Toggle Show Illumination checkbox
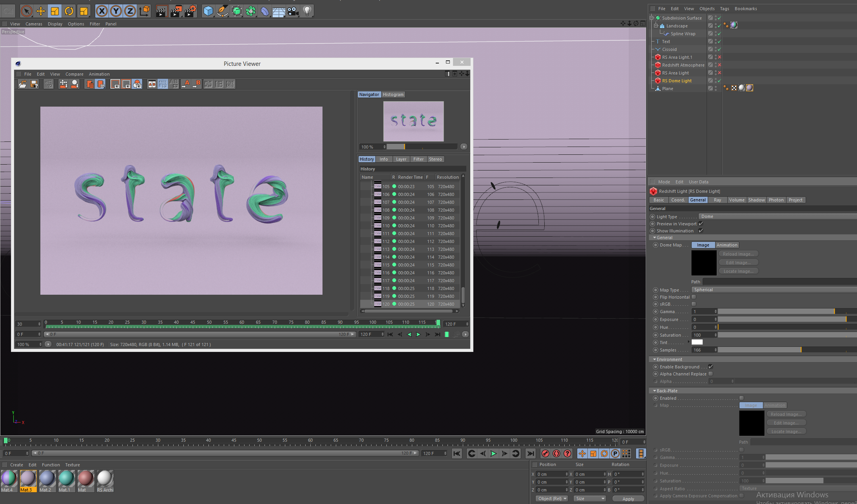Viewport: 857px width, 504px height. coord(701,231)
